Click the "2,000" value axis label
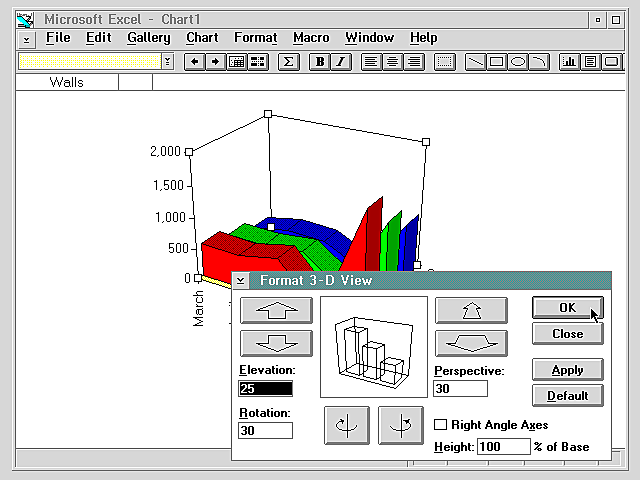This screenshot has width=640, height=480. pyautogui.click(x=165, y=151)
